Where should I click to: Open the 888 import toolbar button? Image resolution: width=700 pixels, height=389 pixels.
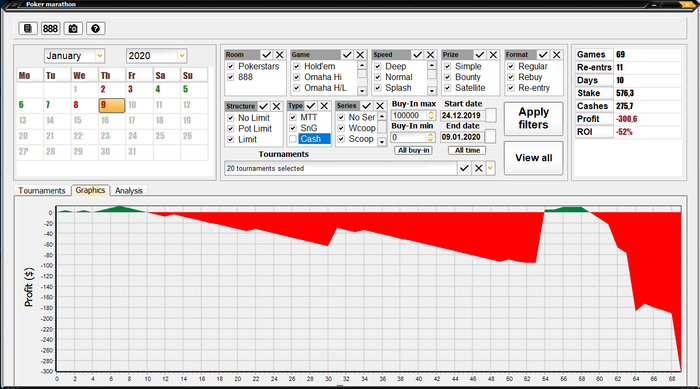point(50,29)
